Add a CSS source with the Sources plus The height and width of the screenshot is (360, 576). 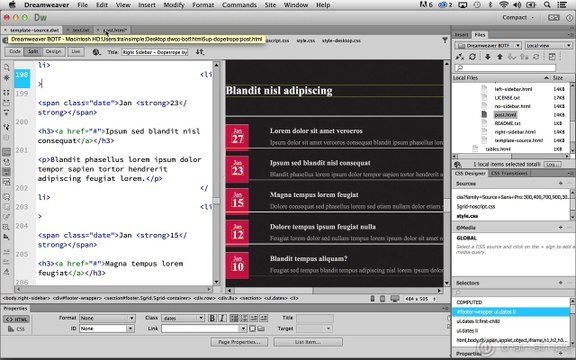(561, 183)
